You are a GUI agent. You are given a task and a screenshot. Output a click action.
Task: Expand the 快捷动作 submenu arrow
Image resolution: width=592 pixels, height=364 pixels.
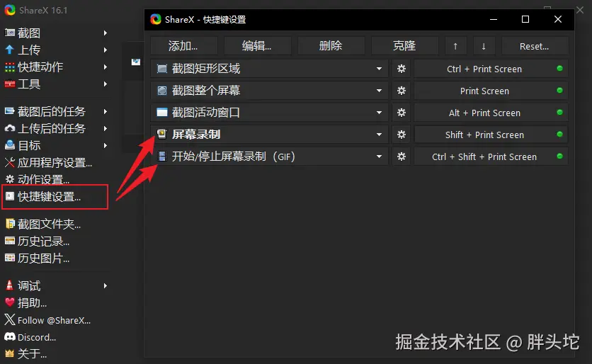106,67
